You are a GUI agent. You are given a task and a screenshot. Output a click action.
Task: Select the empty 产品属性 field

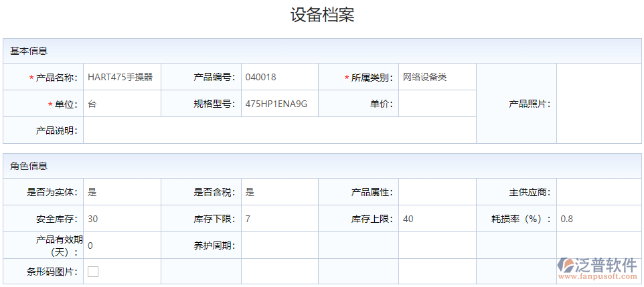437,192
